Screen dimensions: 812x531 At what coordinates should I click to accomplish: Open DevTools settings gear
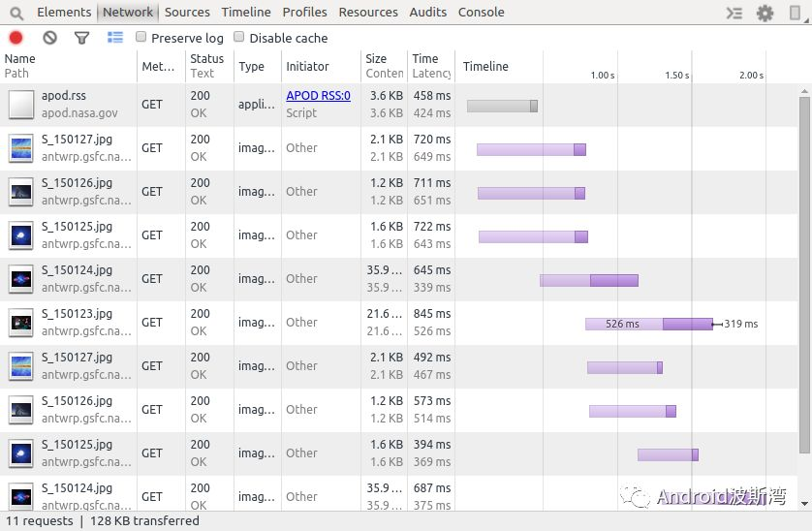click(x=765, y=13)
